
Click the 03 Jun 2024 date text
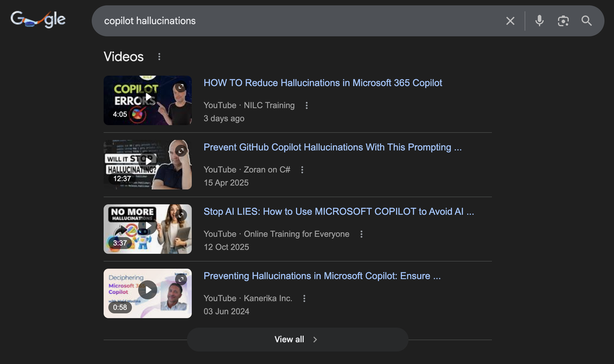[227, 312]
